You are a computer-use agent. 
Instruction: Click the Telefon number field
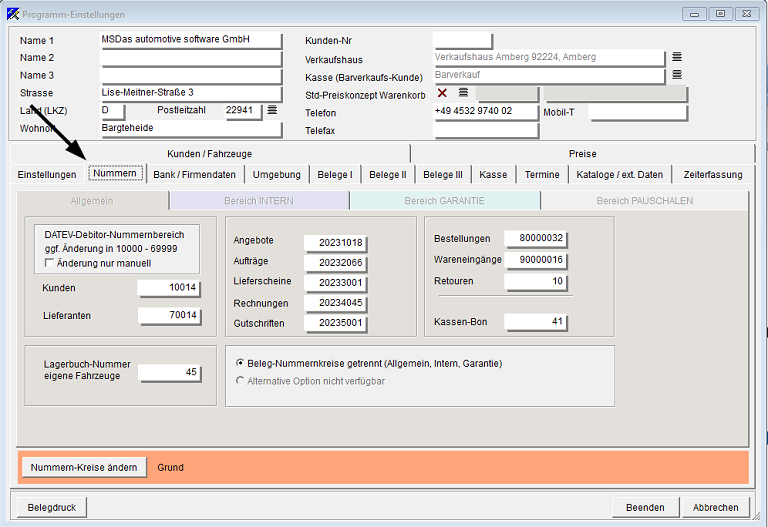pos(486,112)
